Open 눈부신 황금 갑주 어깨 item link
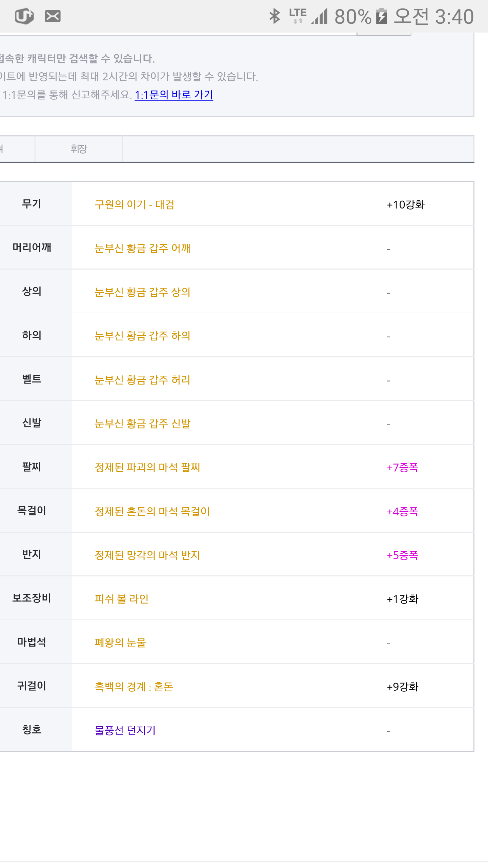This screenshot has width=488, height=868. tap(142, 248)
